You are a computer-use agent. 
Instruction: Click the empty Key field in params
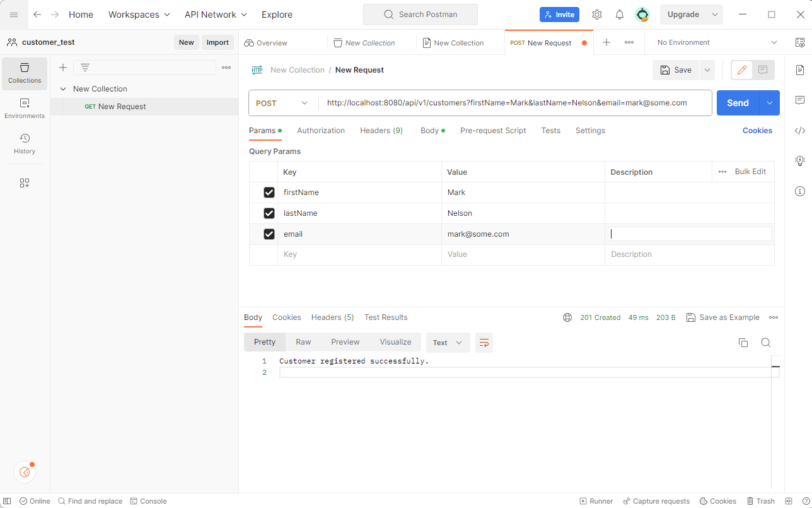click(359, 254)
